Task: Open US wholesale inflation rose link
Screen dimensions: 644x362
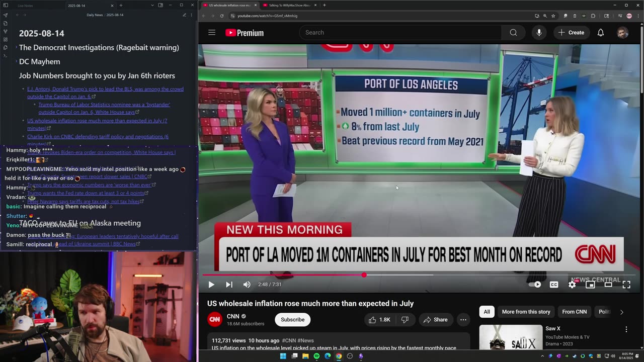Action: click(x=97, y=124)
